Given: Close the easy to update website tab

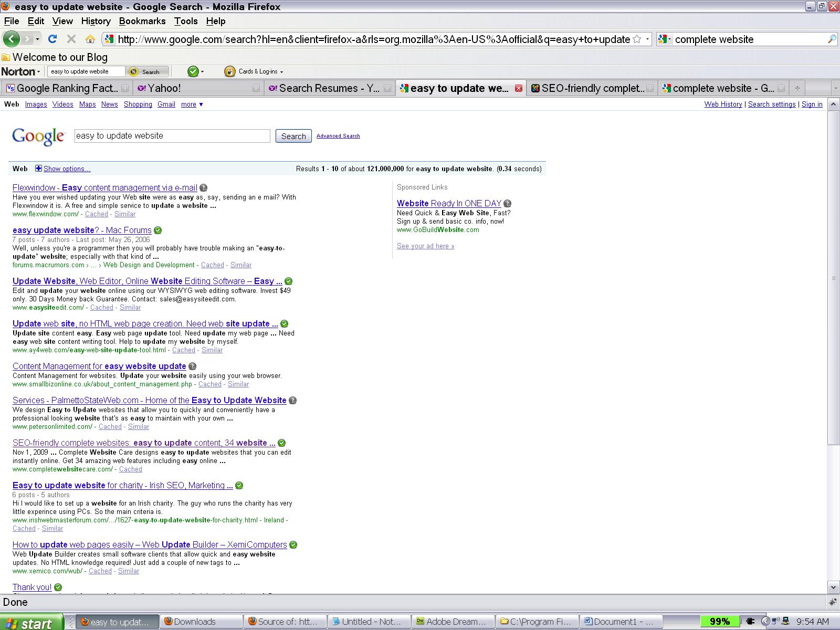Looking at the screenshot, I should (519, 88).
